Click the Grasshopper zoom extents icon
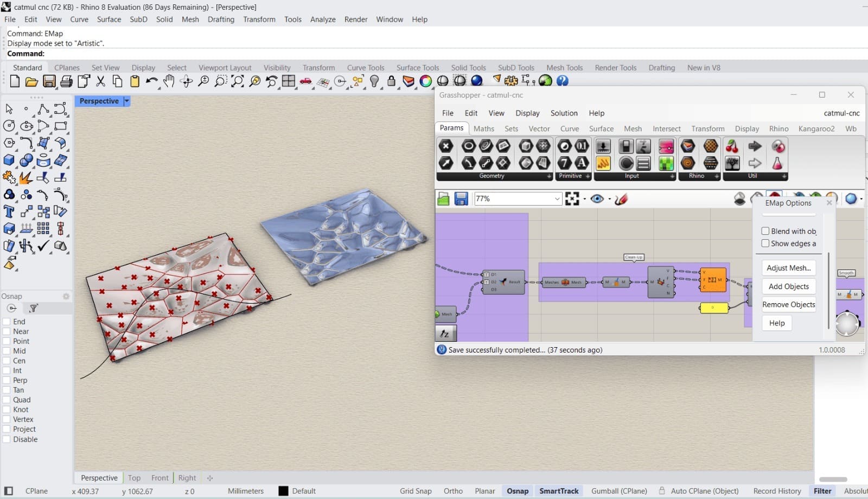 [x=572, y=199]
